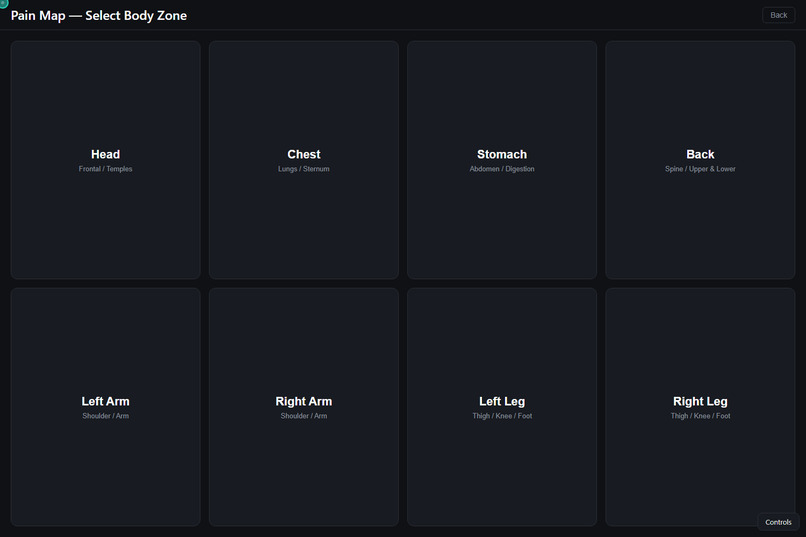Screen dimensions: 806x537
Task: Go back using the Back button in header
Action: (x=778, y=15)
